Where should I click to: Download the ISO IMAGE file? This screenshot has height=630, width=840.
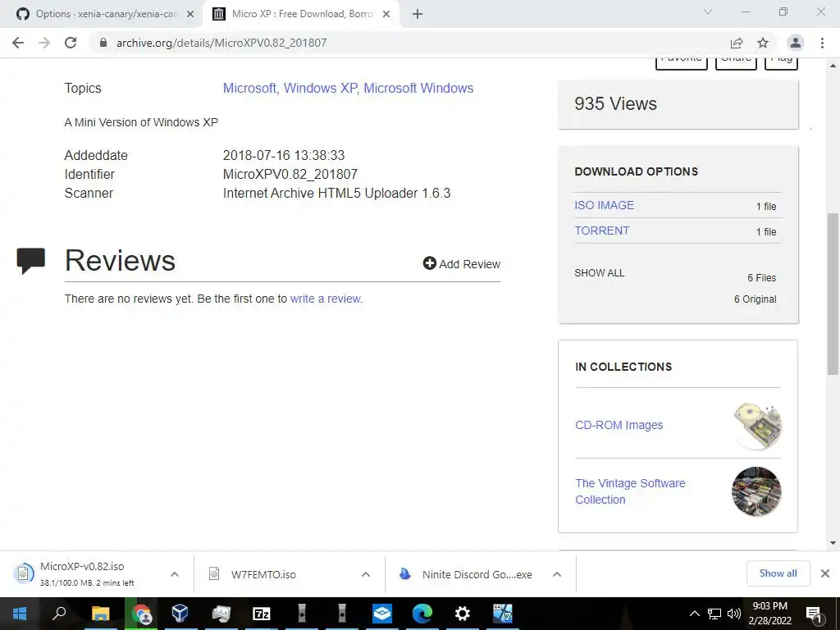pos(605,205)
